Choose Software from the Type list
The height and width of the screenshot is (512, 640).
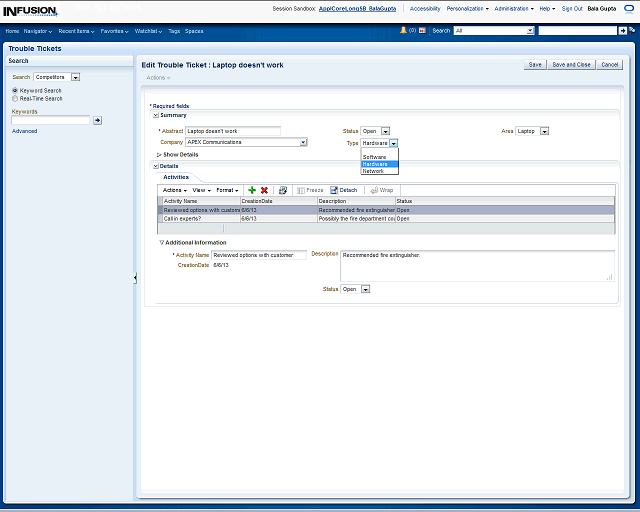coord(375,157)
